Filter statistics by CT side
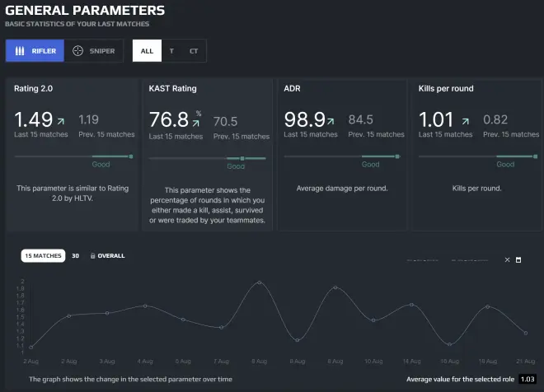544x392 pixels. click(194, 51)
